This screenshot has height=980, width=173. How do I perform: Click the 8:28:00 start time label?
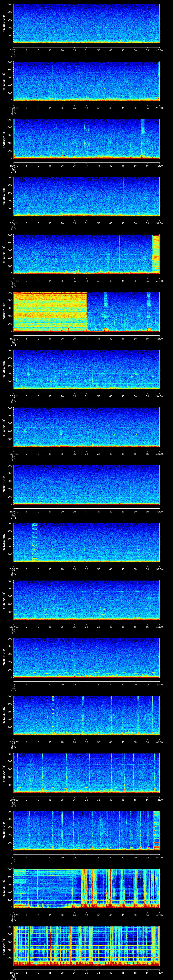(x=14, y=108)
